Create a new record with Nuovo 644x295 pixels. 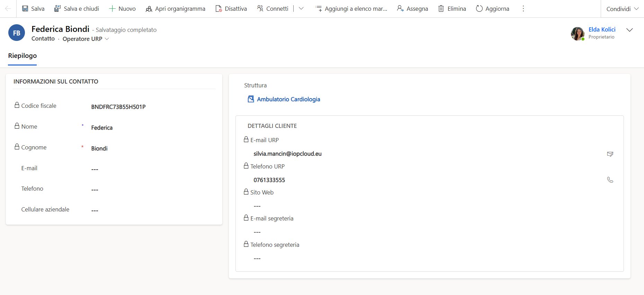[x=122, y=9]
